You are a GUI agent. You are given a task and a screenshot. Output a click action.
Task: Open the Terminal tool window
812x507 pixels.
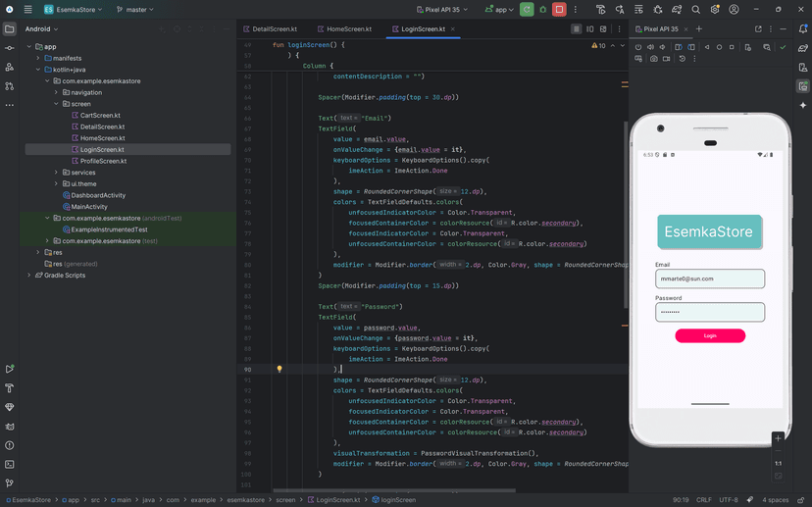coord(10,464)
